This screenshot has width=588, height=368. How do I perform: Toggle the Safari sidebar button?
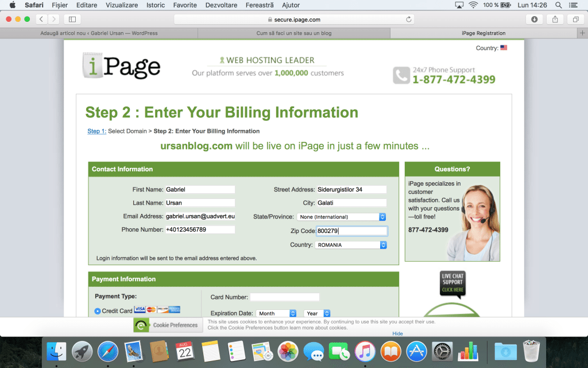coord(72,19)
